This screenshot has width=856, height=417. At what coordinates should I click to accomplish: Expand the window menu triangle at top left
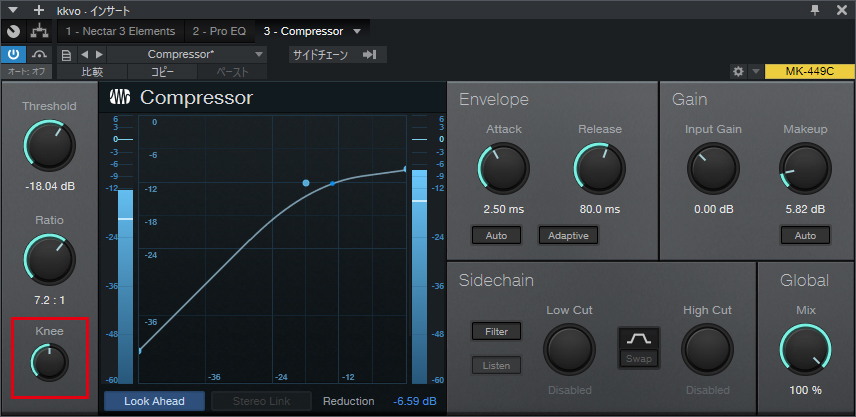point(13,10)
